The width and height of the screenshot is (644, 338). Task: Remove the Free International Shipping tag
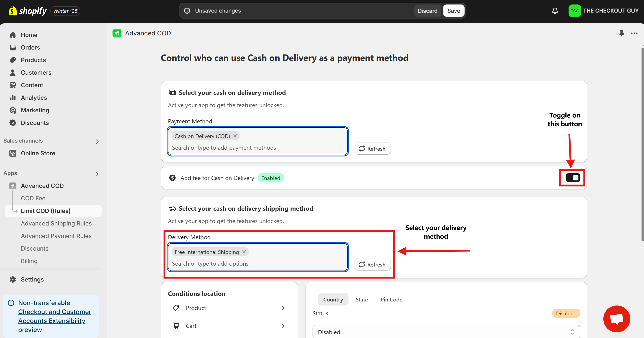(244, 252)
